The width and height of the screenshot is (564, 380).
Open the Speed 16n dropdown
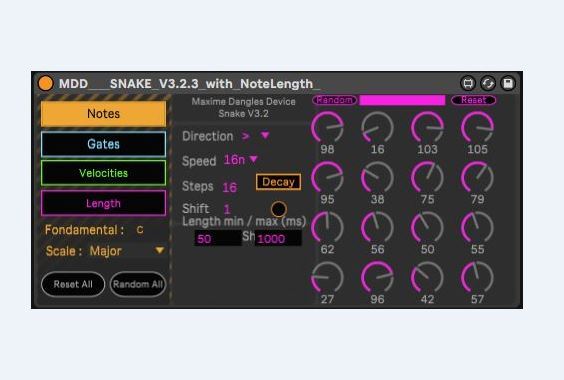tap(241, 159)
